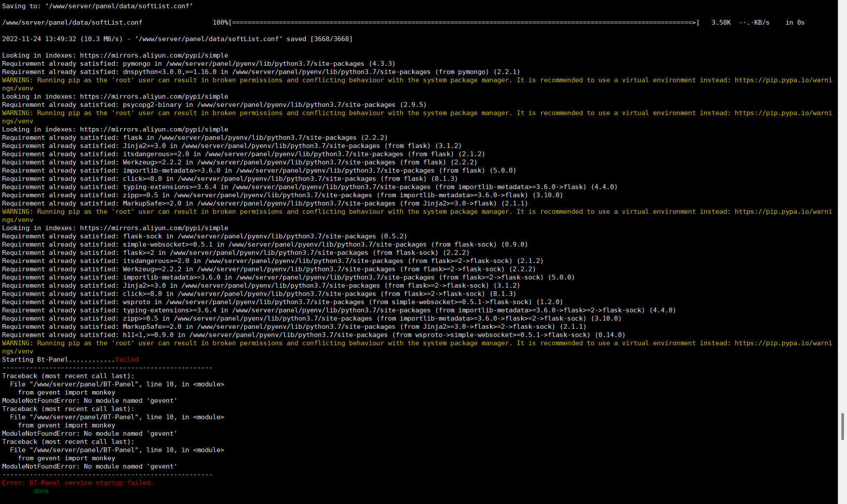This screenshot has height=504, width=847.
Task: Click the 'Jinja2>=3.0' line ending '(from flask) (3.1.2)'
Action: pos(232,146)
